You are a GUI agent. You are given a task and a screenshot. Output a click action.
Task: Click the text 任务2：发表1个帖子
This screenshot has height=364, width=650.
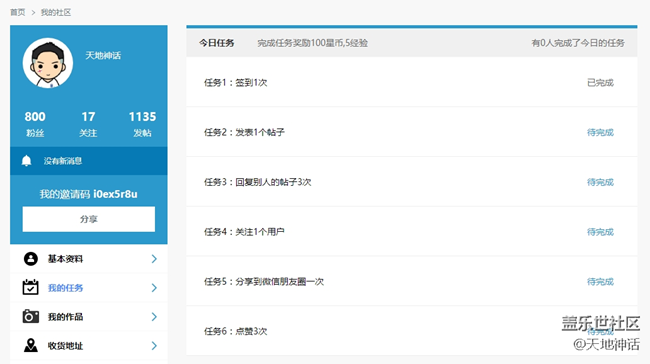coord(244,132)
